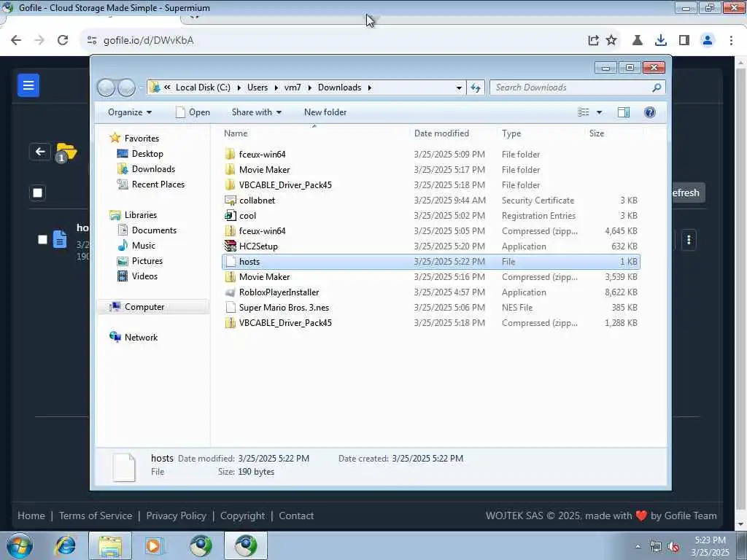Click the network tray icon
Viewport: 747px width, 560px height.
pyautogui.click(x=656, y=547)
